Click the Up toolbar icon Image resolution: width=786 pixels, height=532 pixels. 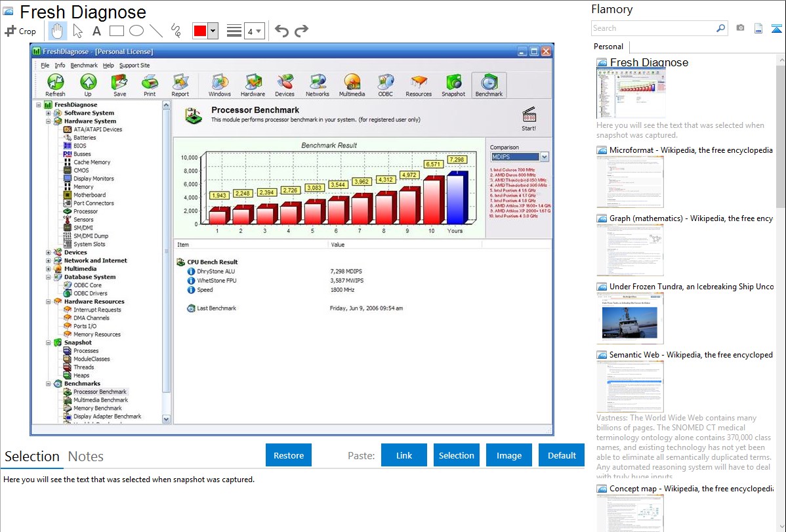point(88,85)
